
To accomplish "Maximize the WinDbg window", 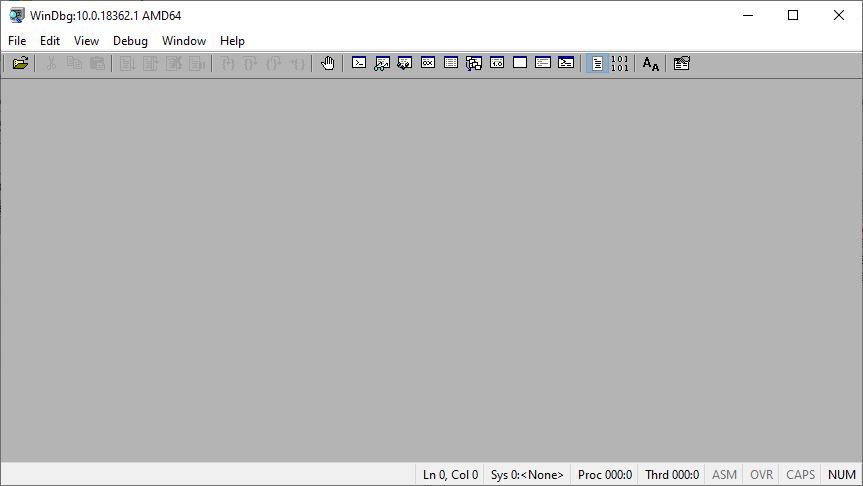I will tap(793, 15).
